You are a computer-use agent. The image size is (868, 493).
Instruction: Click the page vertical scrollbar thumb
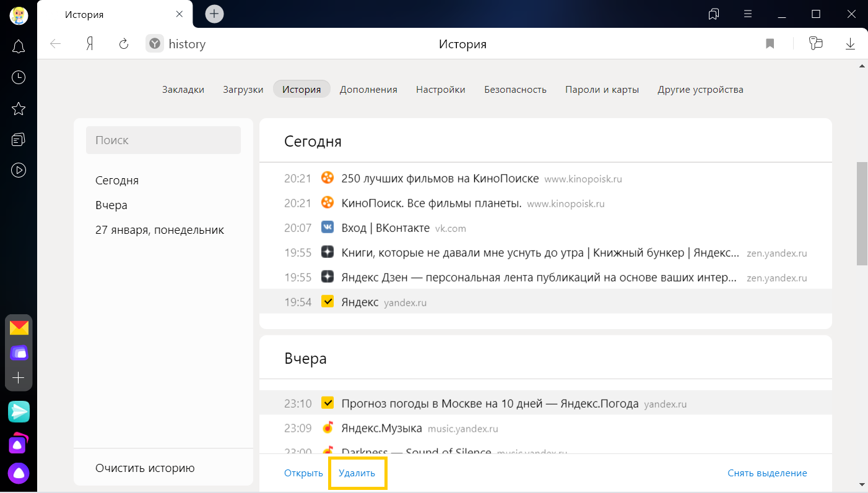point(862,214)
